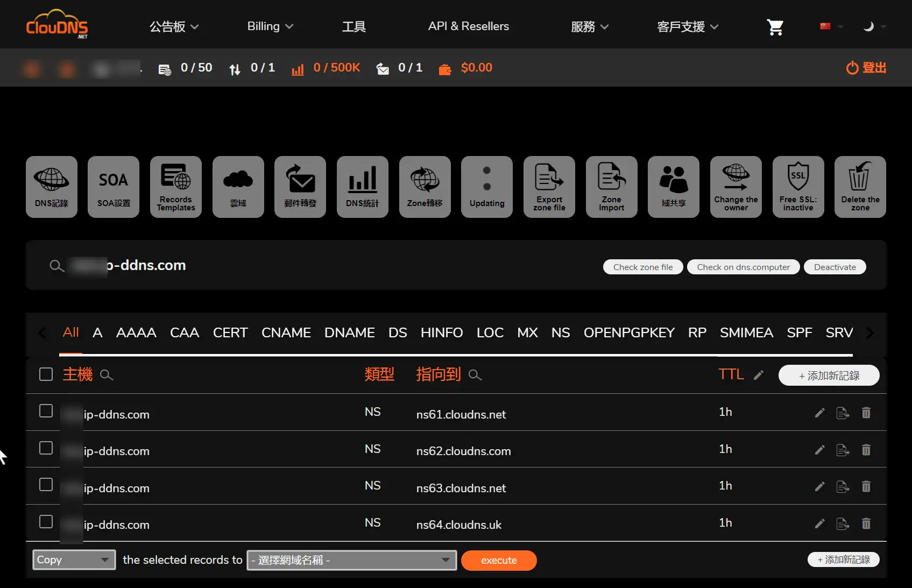Image resolution: width=912 pixels, height=588 pixels.
Task: Delete the ns64.cloudns.uk record
Action: pos(866,523)
